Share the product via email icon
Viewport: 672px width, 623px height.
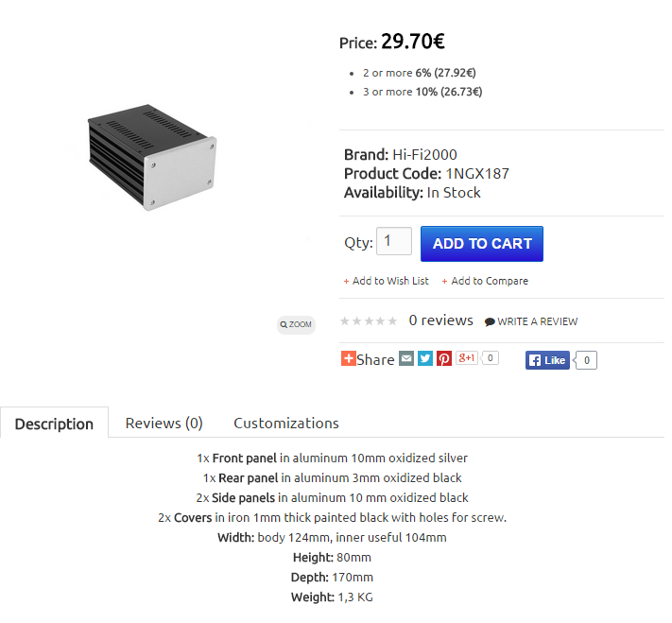point(406,358)
